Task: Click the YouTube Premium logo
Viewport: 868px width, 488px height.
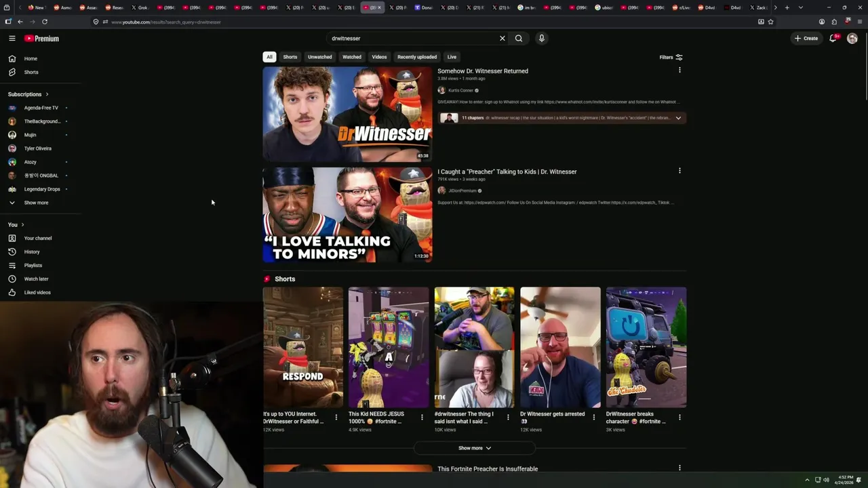Action: coord(42,39)
